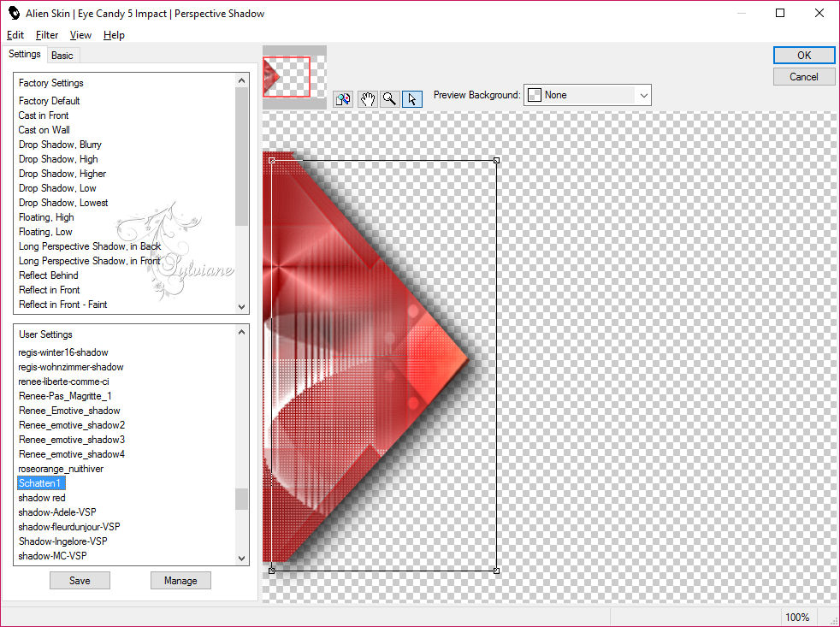This screenshot has height=627, width=840.
Task: Click User Settings list down arrow
Action: click(x=241, y=559)
